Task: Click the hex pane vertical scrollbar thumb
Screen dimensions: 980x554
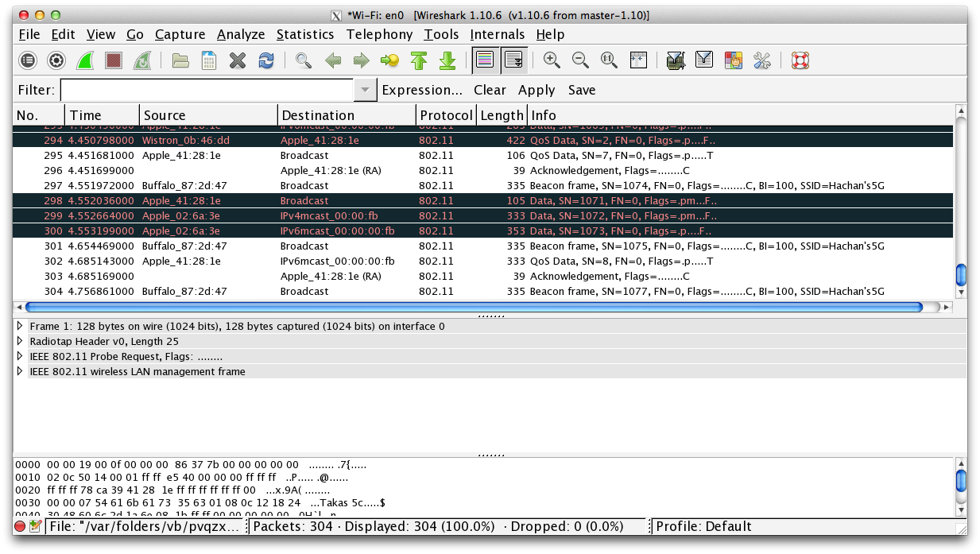Action: coord(961,480)
